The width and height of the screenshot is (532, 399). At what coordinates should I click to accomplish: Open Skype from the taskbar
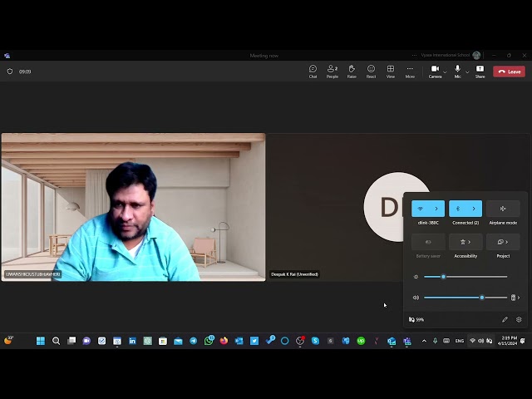click(315, 341)
